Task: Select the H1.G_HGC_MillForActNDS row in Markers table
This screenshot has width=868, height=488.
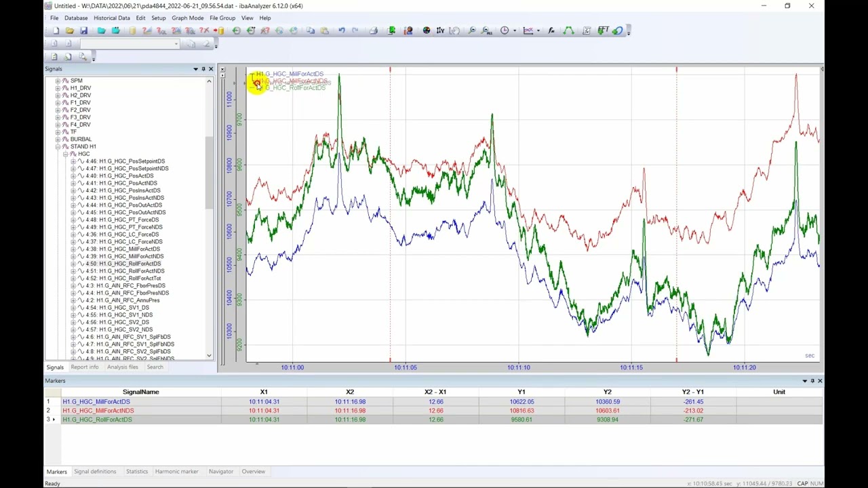Action: click(434, 411)
